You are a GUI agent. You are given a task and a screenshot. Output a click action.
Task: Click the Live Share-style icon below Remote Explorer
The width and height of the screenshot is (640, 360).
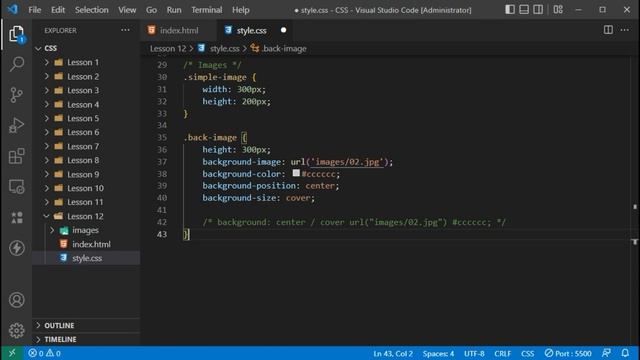point(17,217)
